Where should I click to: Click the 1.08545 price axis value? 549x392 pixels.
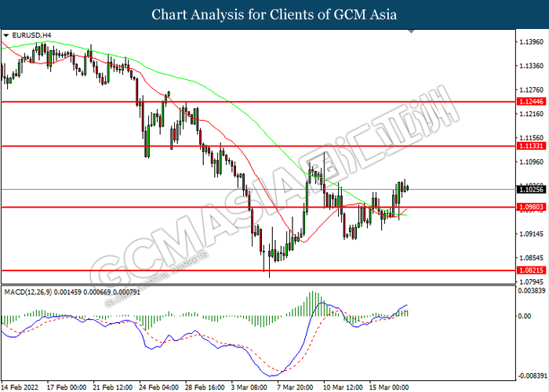click(532, 258)
